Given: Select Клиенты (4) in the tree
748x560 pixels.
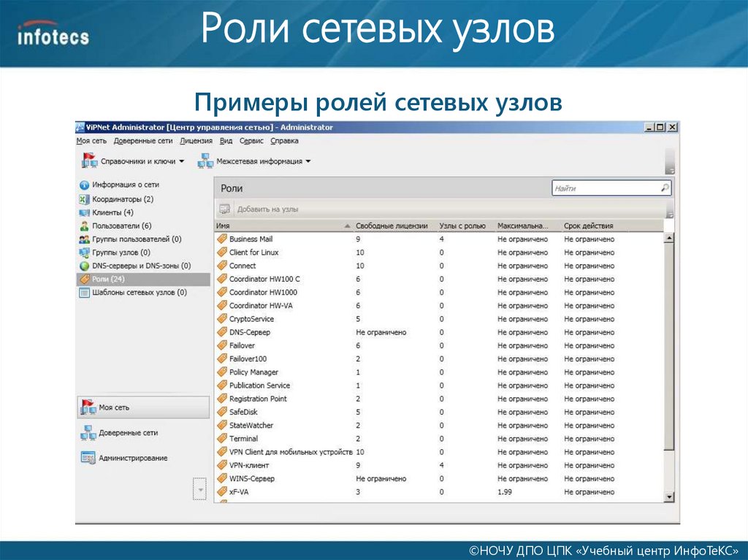Looking at the screenshot, I should pyautogui.click(x=143, y=212).
